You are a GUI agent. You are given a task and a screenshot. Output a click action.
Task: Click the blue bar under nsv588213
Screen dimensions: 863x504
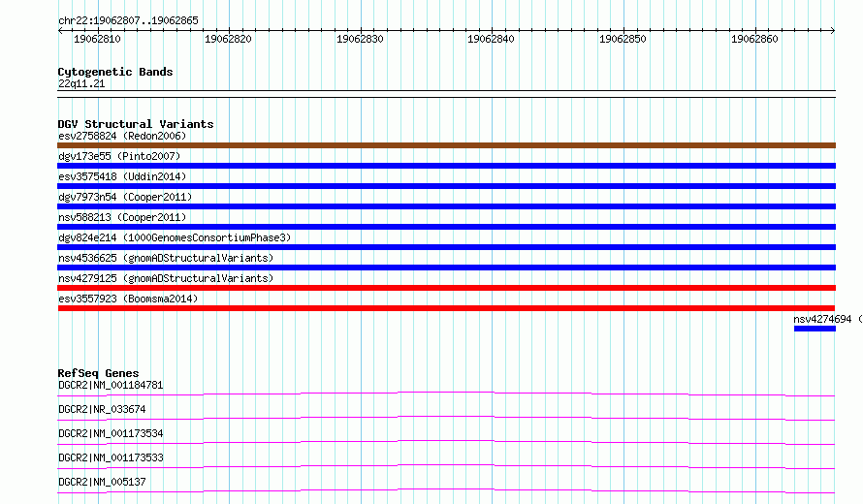coord(446,227)
